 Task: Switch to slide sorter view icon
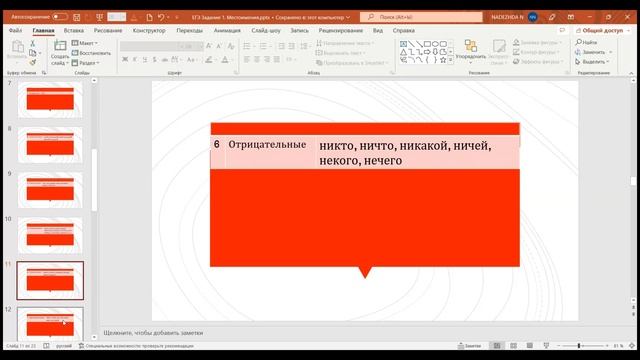(x=513, y=346)
